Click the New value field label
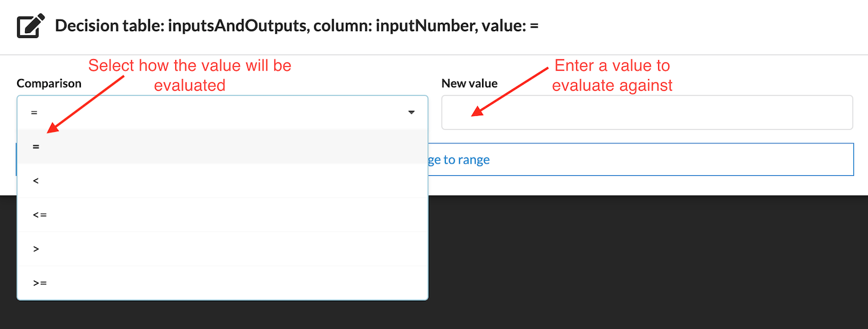This screenshot has height=329, width=868. pyautogui.click(x=469, y=84)
